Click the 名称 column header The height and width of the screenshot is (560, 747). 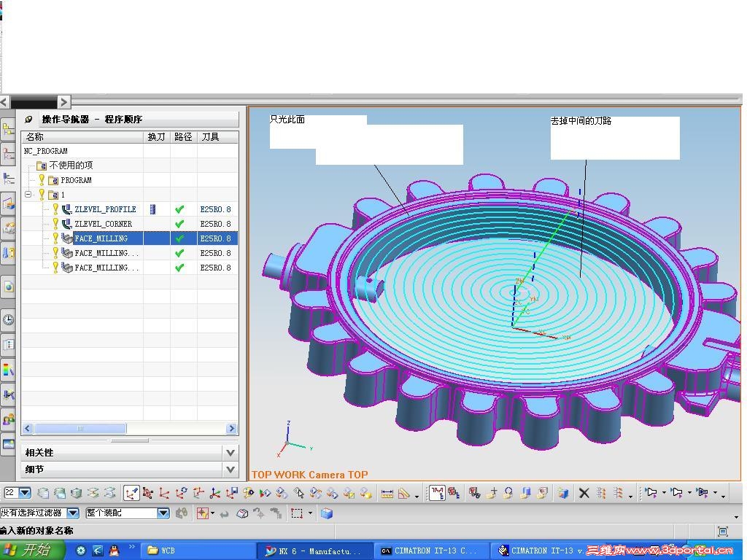point(82,137)
